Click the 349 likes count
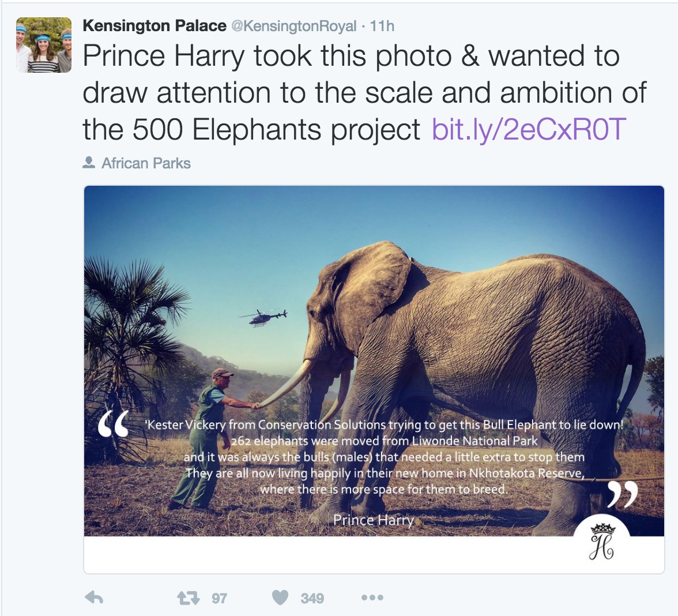Viewport: 678px width, 616px height. pyautogui.click(x=311, y=598)
